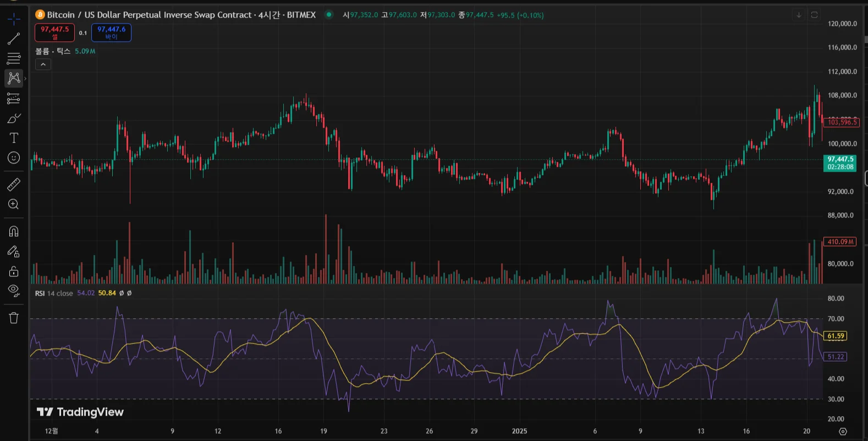This screenshot has height=441, width=868.
Task: Toggle magnet mode for drawings
Action: point(14,231)
